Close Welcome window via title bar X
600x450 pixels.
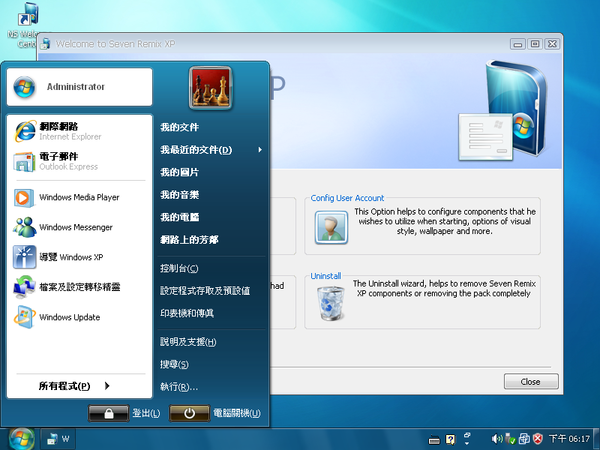[x=552, y=44]
